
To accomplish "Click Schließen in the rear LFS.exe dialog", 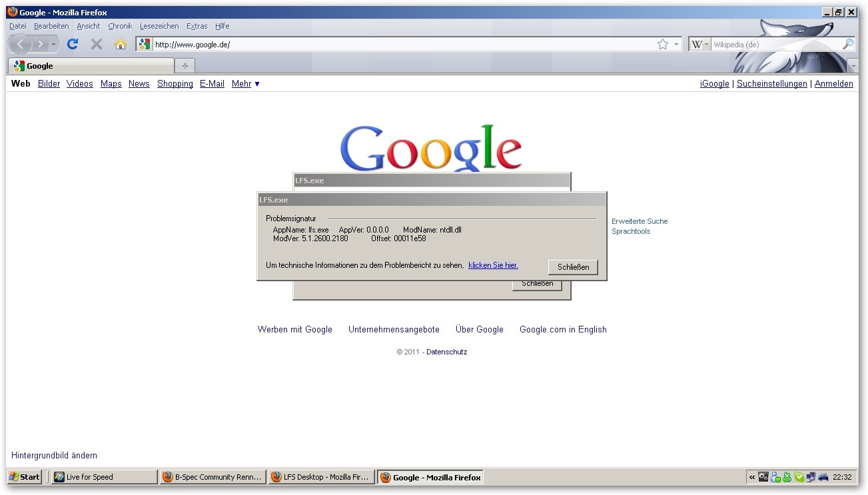I will click(537, 284).
